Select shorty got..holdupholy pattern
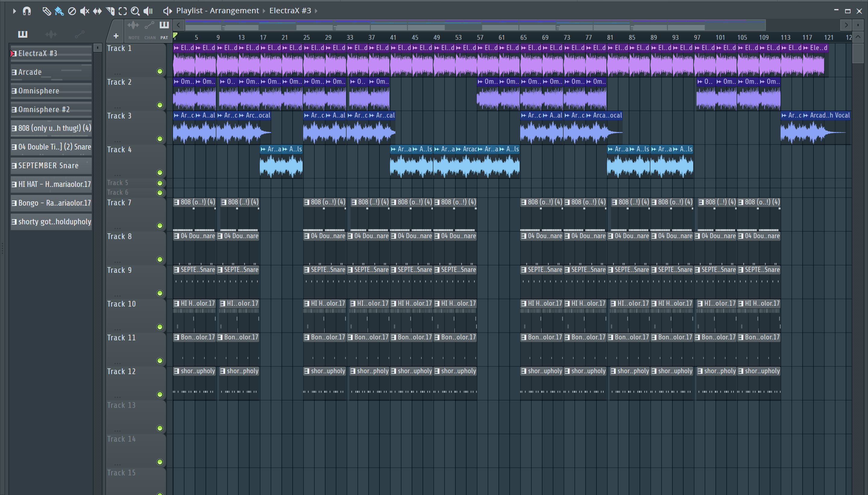The image size is (868, 495). 51,222
